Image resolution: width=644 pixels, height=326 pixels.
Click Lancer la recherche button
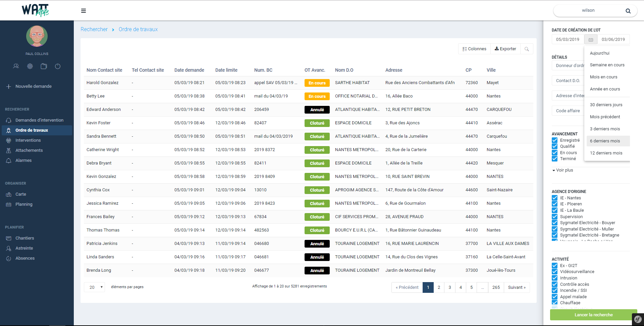click(593, 315)
